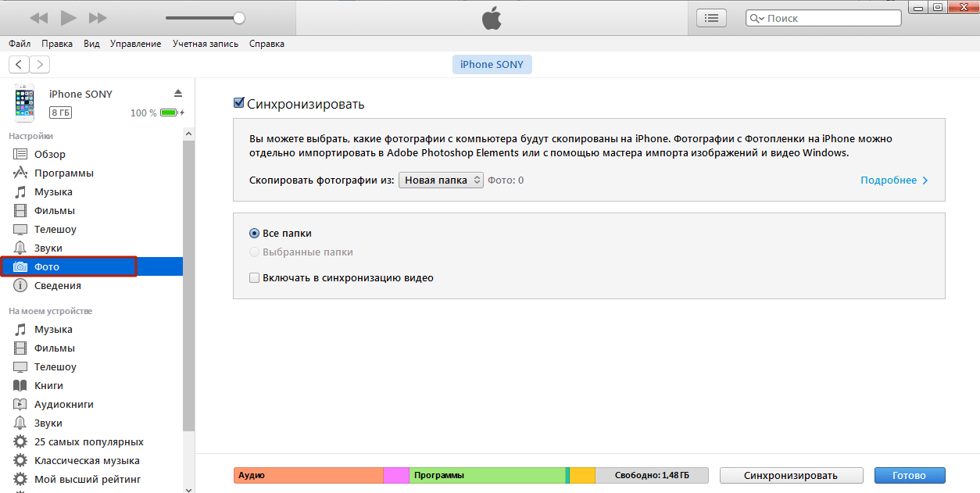Open the 25 самых популярных playlist

(91, 441)
